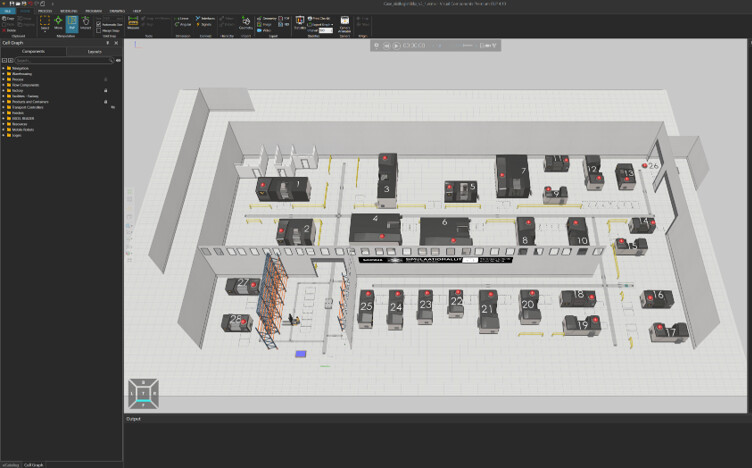Click the Cell Graph search field
The image size is (752, 468).
[63, 60]
